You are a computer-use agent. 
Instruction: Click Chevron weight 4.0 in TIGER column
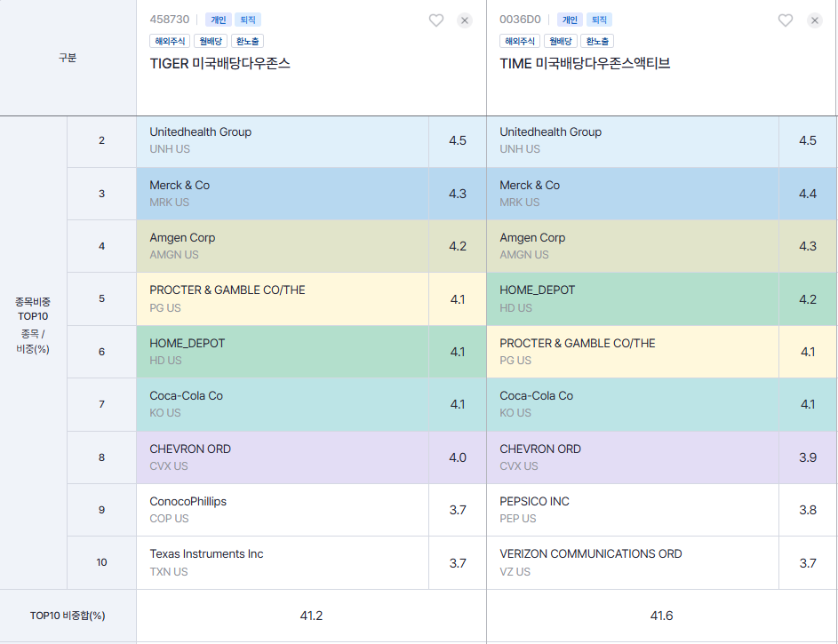[x=458, y=457]
